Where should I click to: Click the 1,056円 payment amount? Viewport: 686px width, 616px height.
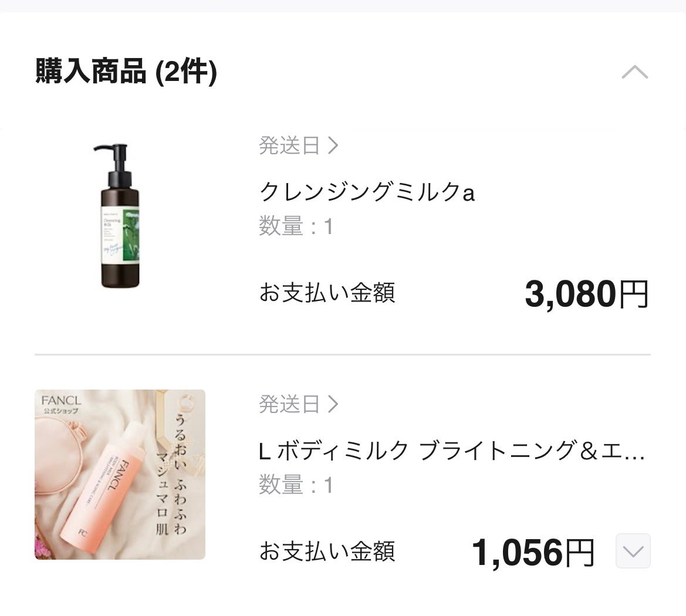(533, 552)
